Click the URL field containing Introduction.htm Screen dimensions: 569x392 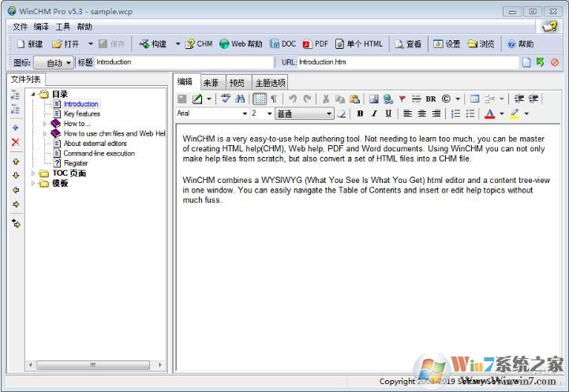[408, 62]
